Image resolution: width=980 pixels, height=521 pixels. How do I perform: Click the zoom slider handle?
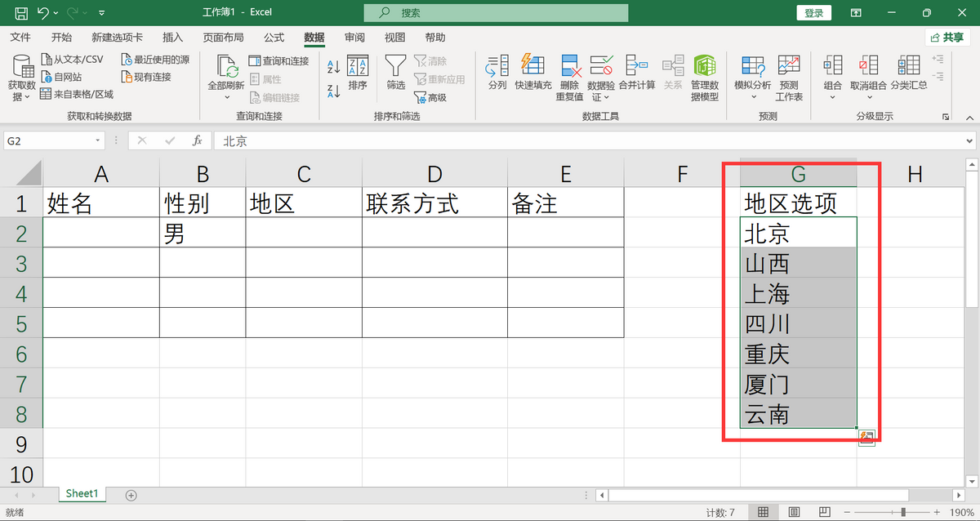902,512
